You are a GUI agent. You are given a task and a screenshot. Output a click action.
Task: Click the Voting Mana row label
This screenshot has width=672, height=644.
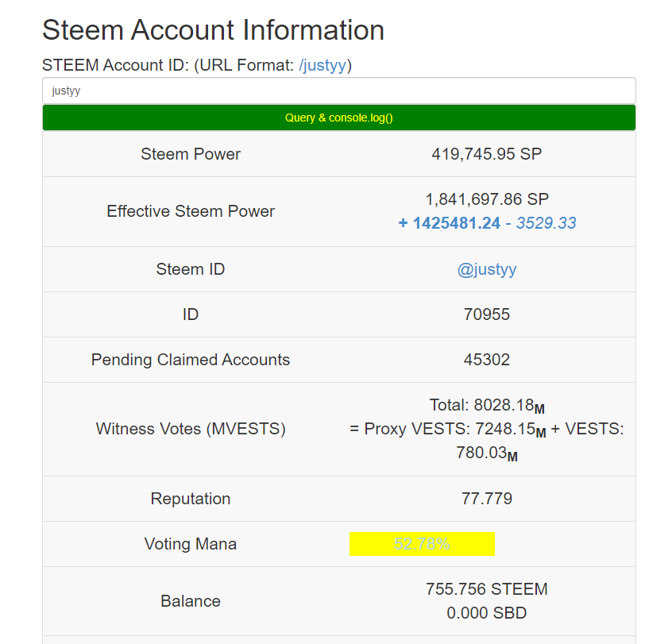191,544
